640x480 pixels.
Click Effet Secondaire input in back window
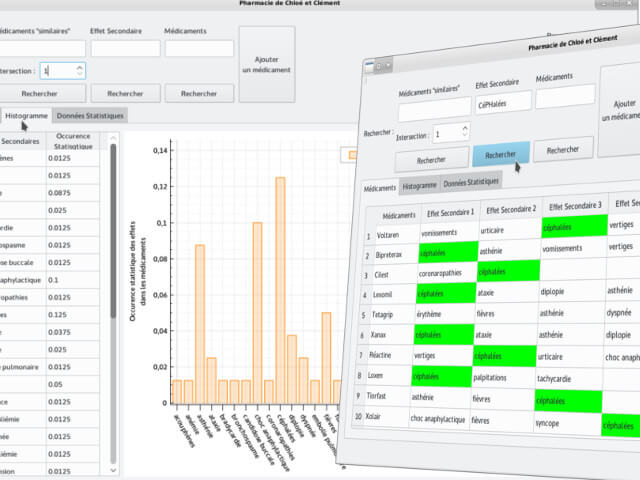[125, 48]
